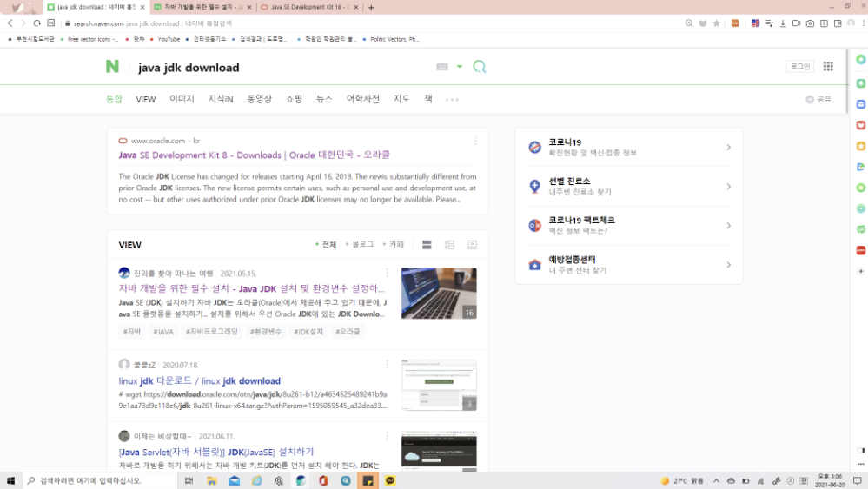The width and height of the screenshot is (868, 489).
Task: Click the laptop thumbnail with 16 badge
Action: (x=439, y=294)
